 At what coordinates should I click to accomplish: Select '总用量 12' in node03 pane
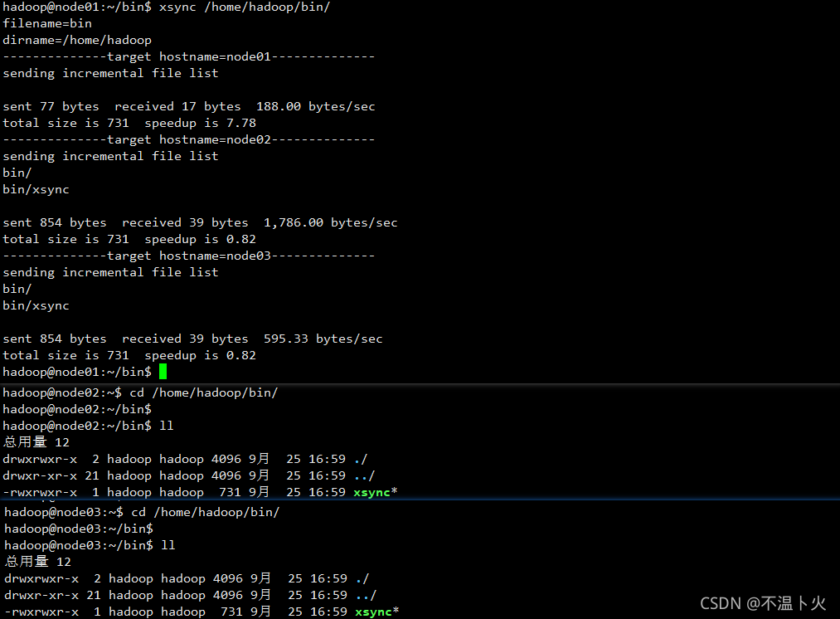tap(37, 563)
